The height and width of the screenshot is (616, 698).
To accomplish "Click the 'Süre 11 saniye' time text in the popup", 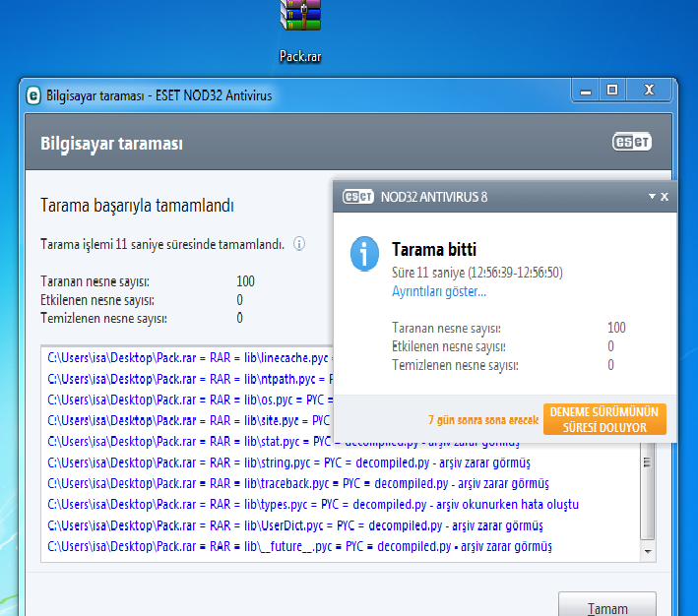I will point(477,273).
